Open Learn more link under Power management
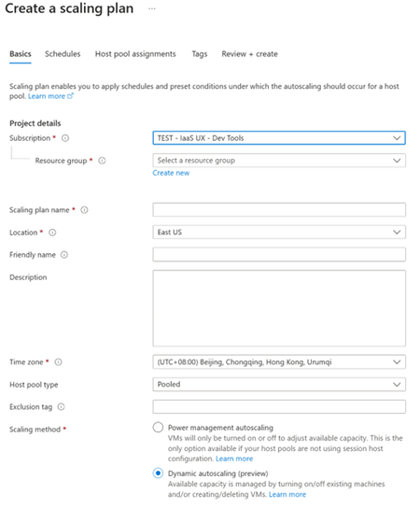The image size is (420, 508). [x=234, y=459]
